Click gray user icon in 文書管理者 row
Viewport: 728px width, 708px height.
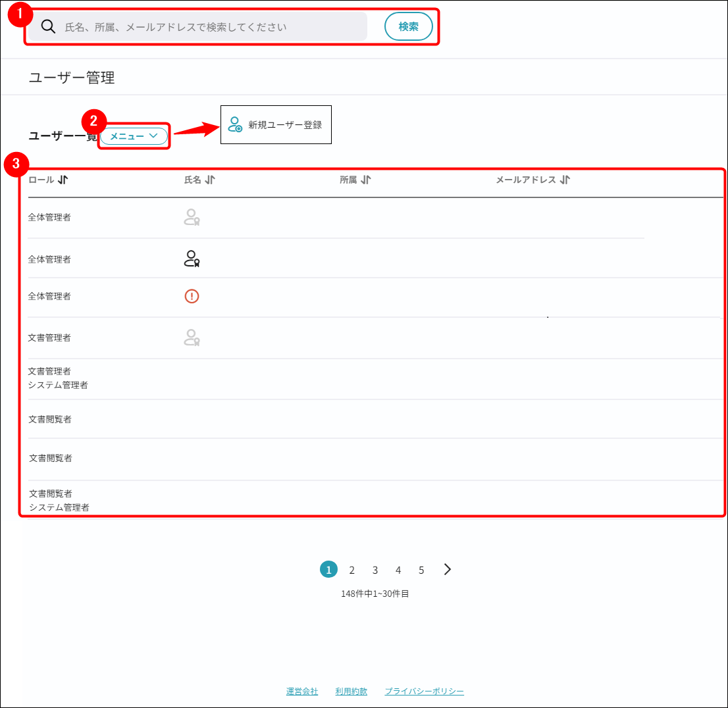192,338
